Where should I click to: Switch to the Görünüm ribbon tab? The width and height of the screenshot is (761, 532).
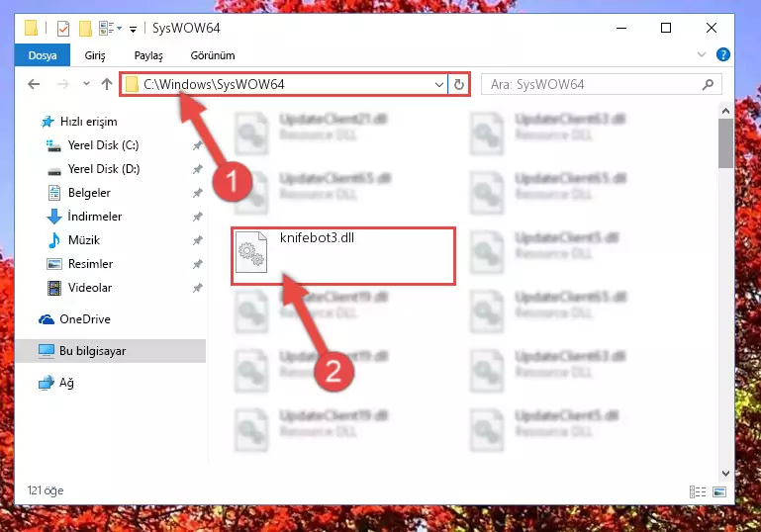(213, 55)
